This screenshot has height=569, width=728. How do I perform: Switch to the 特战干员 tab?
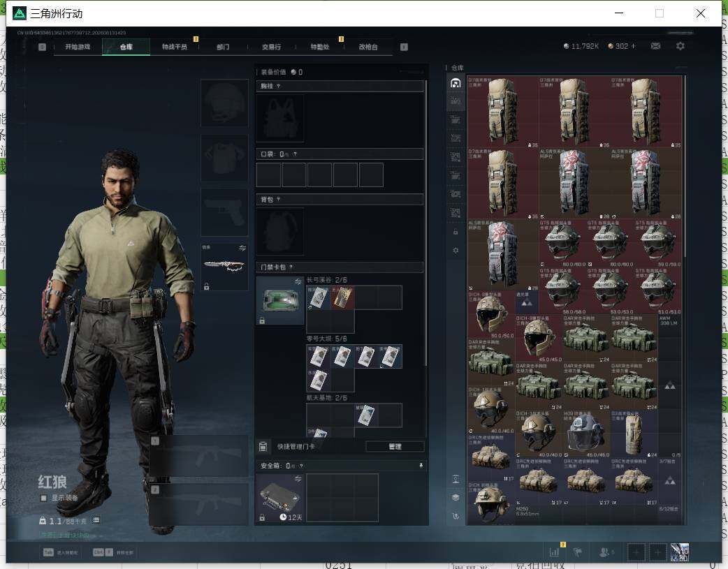174,47
